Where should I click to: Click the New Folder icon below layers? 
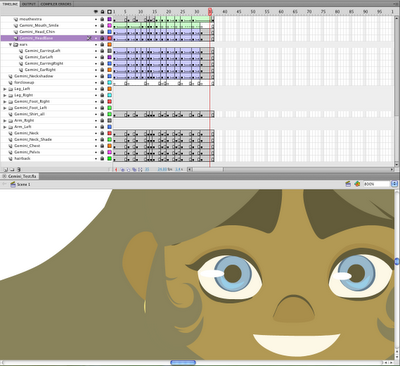click(12, 169)
